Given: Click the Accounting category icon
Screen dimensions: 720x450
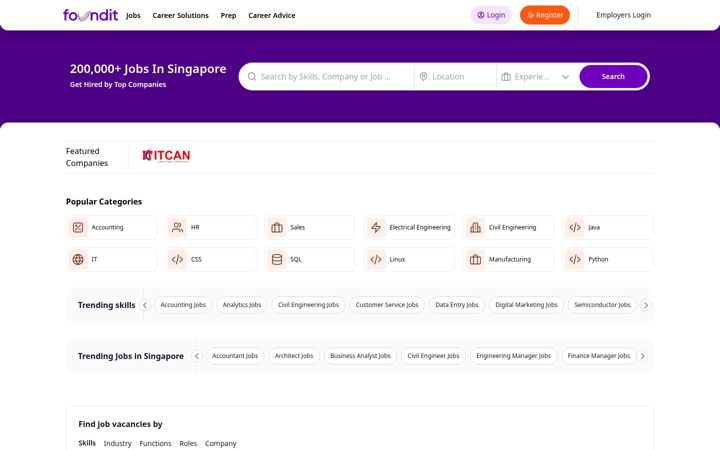Looking at the screenshot, I should click(78, 227).
